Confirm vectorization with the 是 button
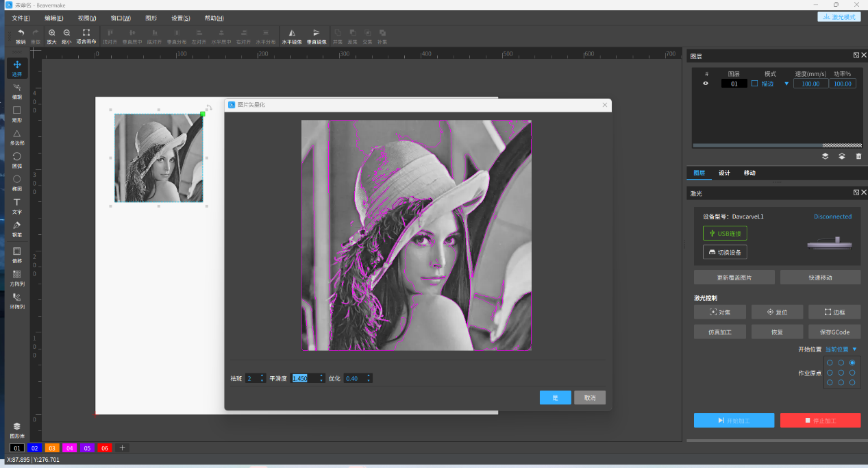This screenshot has width=868, height=468. pos(555,397)
